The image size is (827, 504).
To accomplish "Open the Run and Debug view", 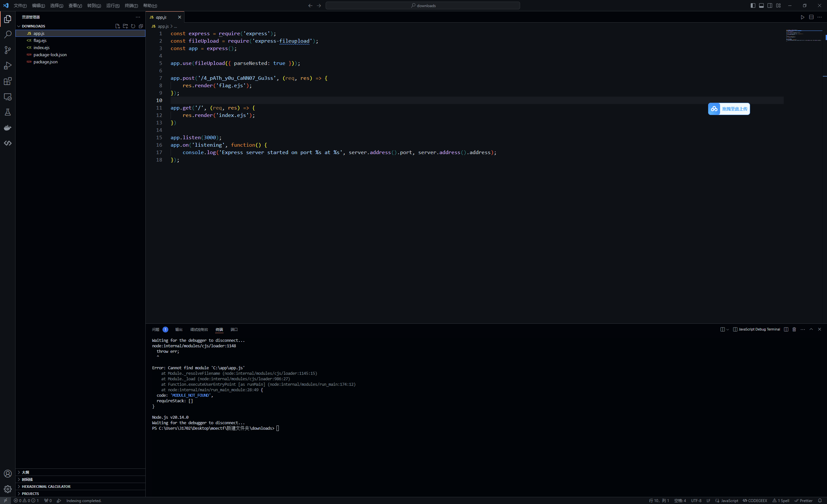I will (x=8, y=66).
